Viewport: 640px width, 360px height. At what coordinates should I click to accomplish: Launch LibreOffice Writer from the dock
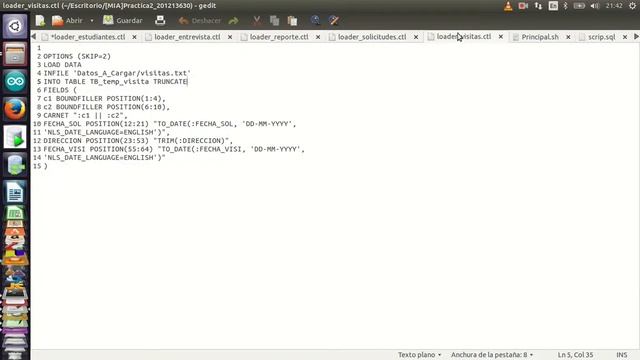click(15, 192)
